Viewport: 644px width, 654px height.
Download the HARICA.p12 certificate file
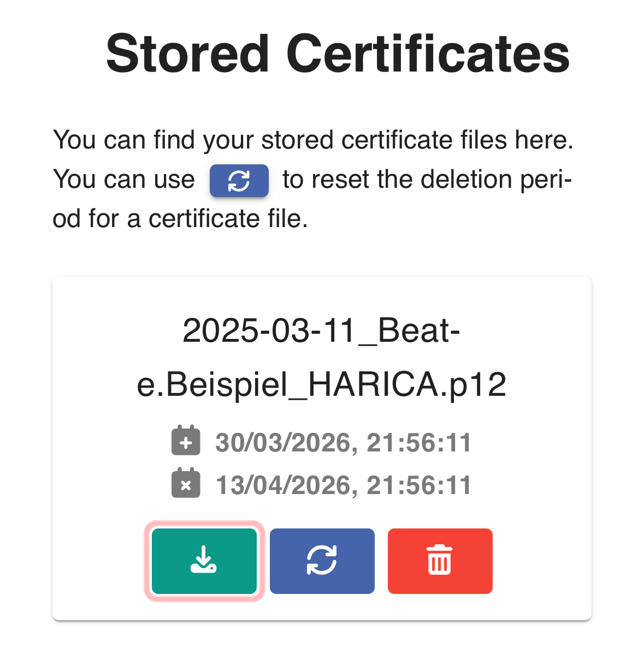204,561
